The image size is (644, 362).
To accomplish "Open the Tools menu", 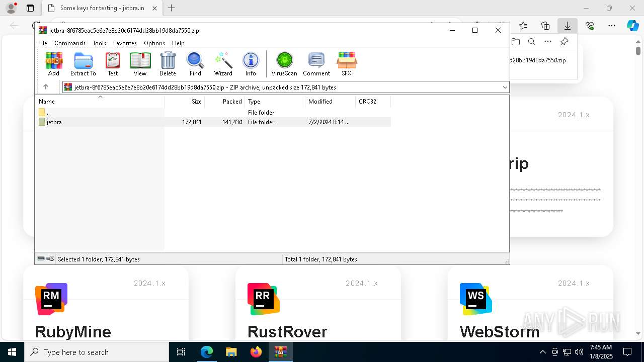I will click(99, 43).
